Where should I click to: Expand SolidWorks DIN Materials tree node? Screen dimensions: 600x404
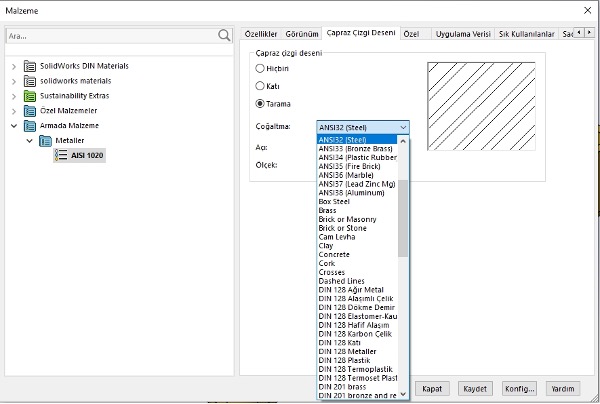(14, 67)
